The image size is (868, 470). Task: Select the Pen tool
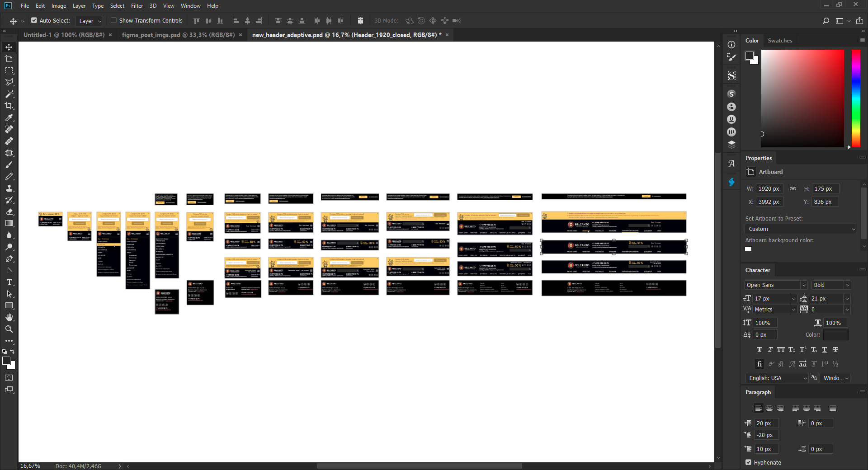coord(9,258)
